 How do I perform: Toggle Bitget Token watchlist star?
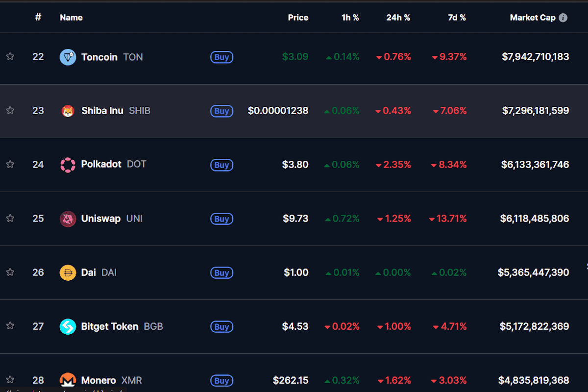point(10,326)
